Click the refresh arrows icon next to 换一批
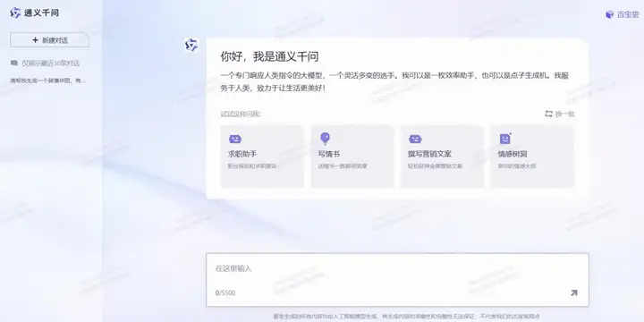Screen dimensions: 644x322 point(548,114)
